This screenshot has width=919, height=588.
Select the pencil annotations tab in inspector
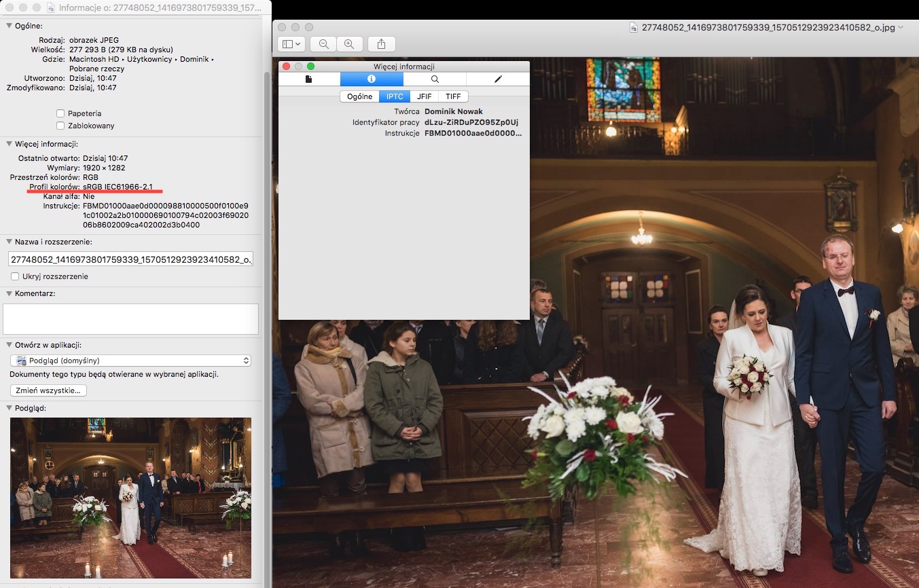click(498, 79)
